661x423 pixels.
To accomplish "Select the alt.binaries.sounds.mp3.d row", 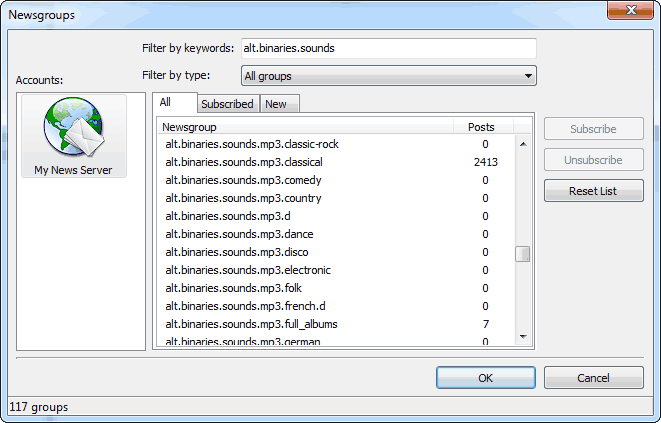I will [x=336, y=216].
